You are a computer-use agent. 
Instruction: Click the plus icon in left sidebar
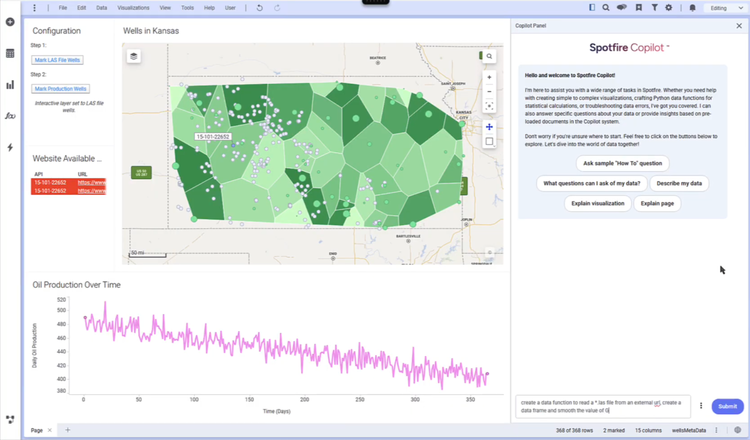[x=10, y=22]
